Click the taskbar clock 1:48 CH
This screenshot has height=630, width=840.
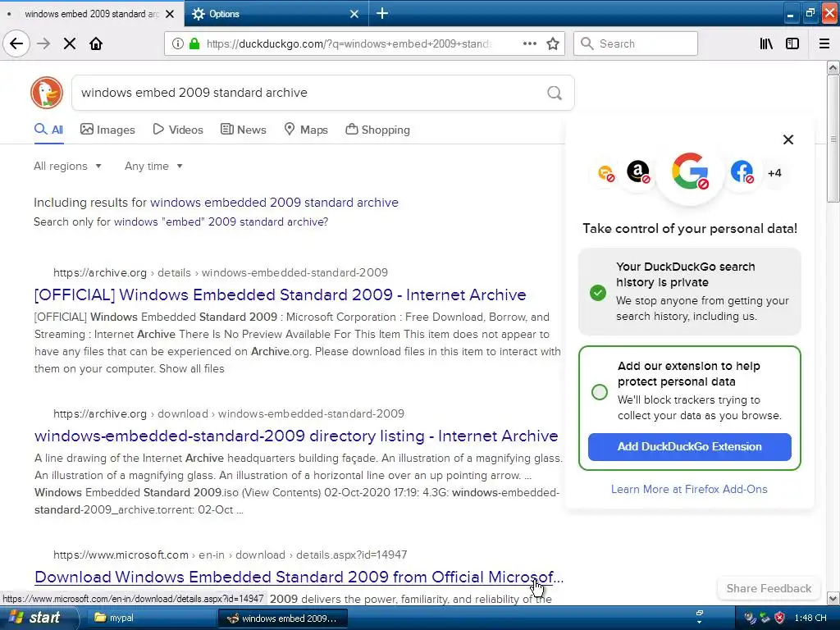click(x=810, y=618)
